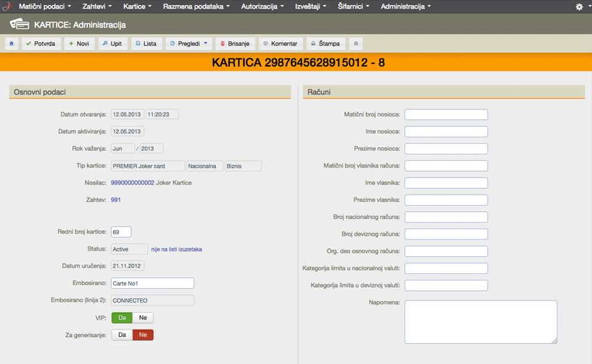Expand the Razmena podataka menu
The height and width of the screenshot is (364, 592).
point(196,6)
